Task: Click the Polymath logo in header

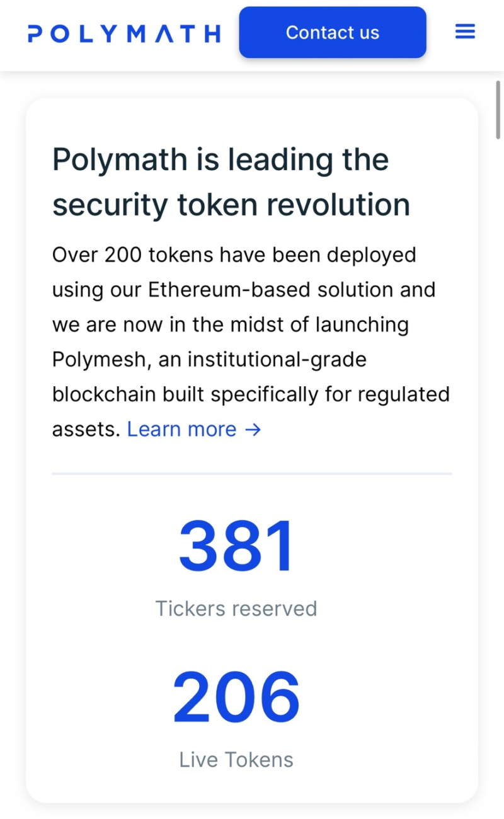Action: pyautogui.click(x=124, y=33)
